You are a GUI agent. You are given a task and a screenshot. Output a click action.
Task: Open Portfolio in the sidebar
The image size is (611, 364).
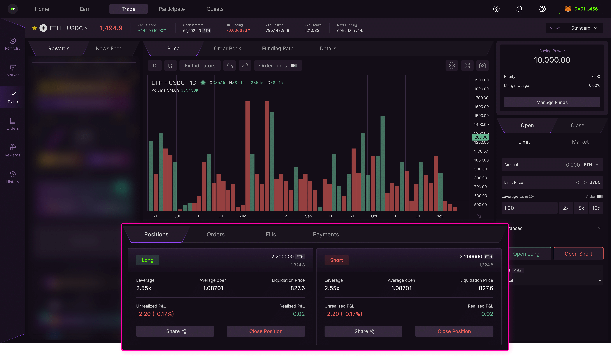[12, 44]
